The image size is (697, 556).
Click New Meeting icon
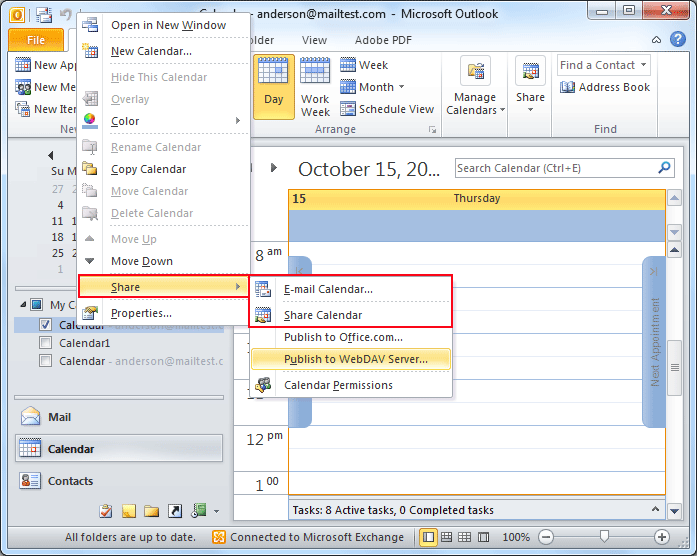tap(23, 87)
